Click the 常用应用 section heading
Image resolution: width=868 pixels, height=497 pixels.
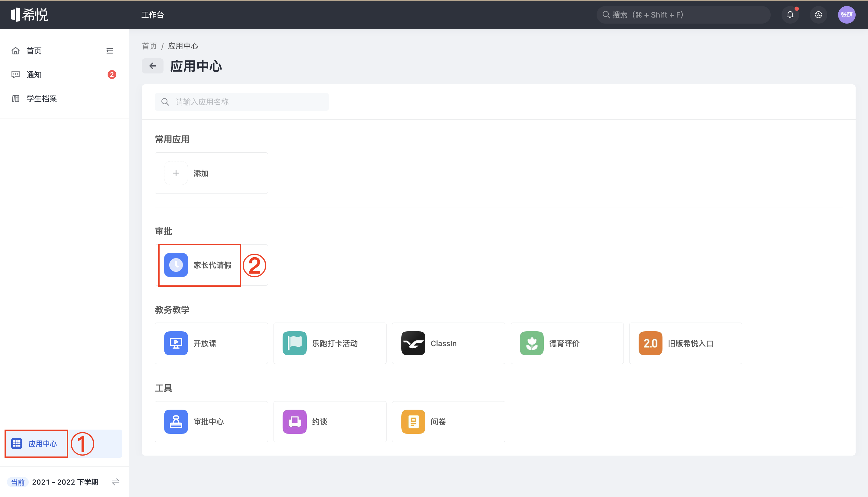pos(172,139)
